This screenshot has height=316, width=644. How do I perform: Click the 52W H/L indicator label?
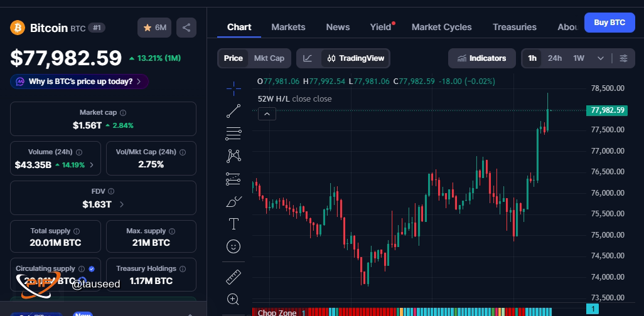click(x=274, y=98)
